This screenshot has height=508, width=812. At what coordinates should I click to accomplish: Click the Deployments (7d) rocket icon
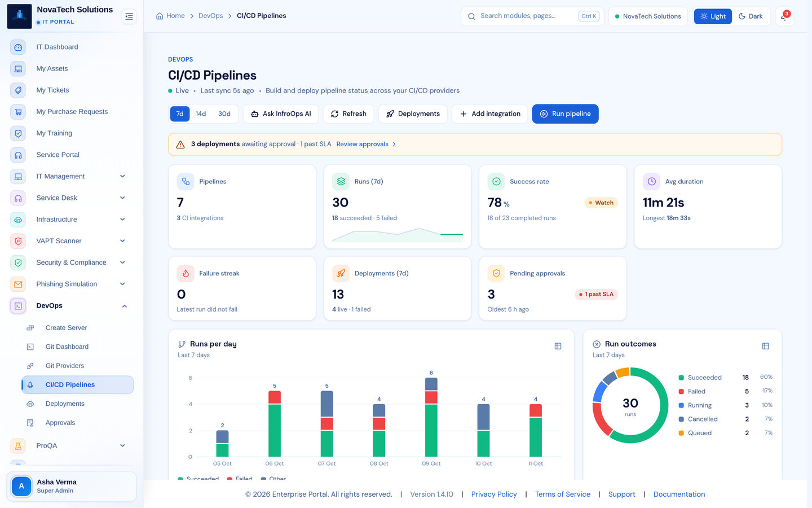click(341, 273)
